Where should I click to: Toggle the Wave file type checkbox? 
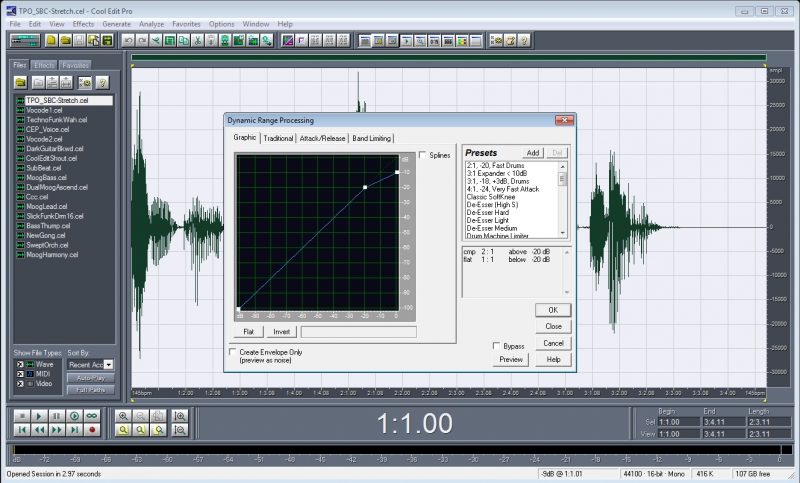pyautogui.click(x=20, y=364)
